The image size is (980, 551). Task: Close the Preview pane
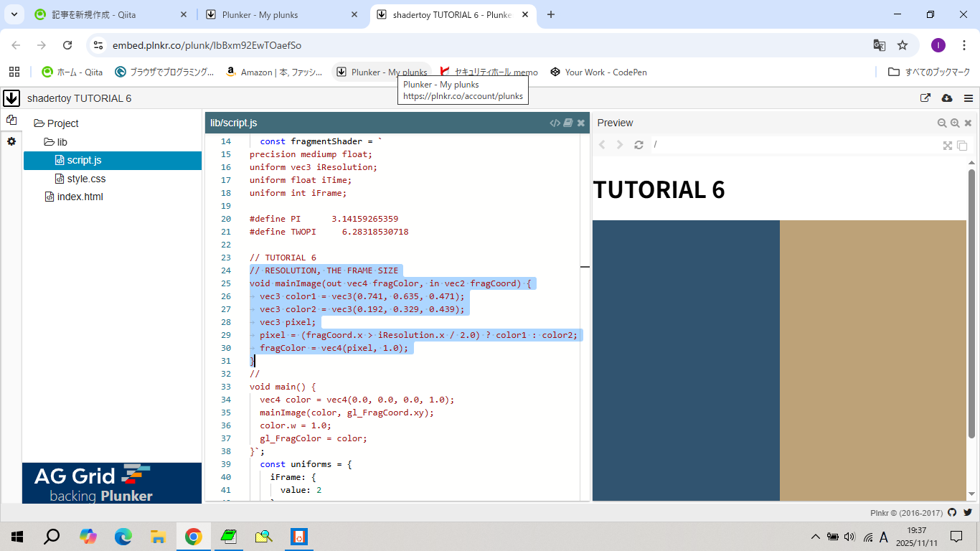[968, 123]
